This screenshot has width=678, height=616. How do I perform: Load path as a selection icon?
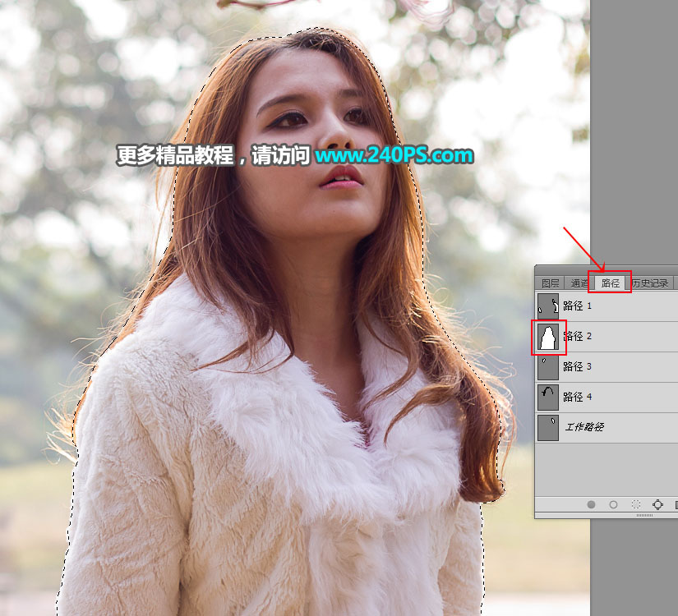[635, 504]
